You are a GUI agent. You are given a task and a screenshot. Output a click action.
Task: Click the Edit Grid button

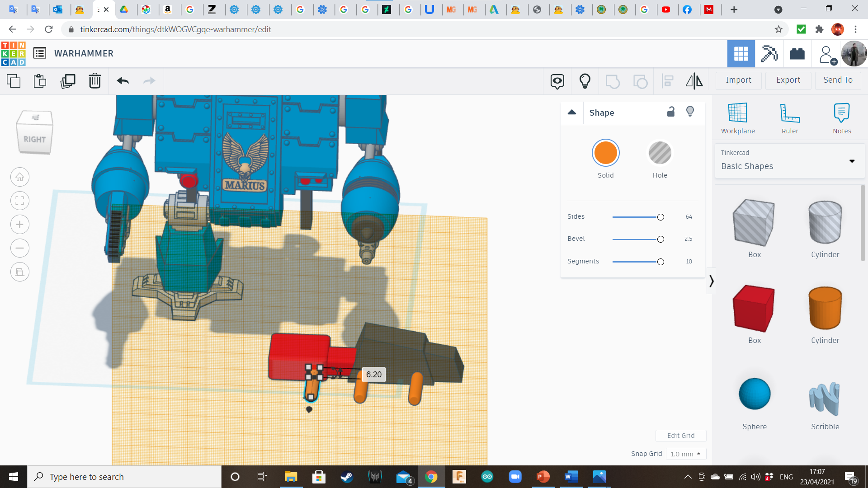click(681, 436)
